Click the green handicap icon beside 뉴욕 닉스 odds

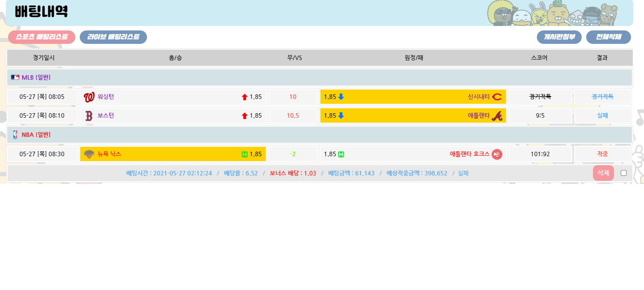[244, 154]
